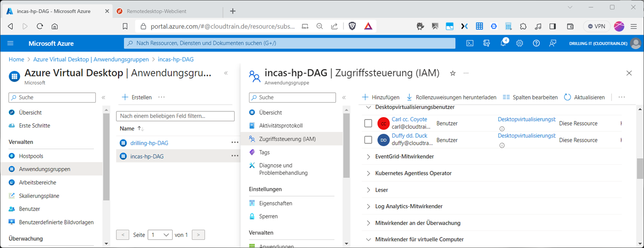Open Hostpools menu item
Image resolution: width=644 pixels, height=248 pixels.
[x=31, y=156]
